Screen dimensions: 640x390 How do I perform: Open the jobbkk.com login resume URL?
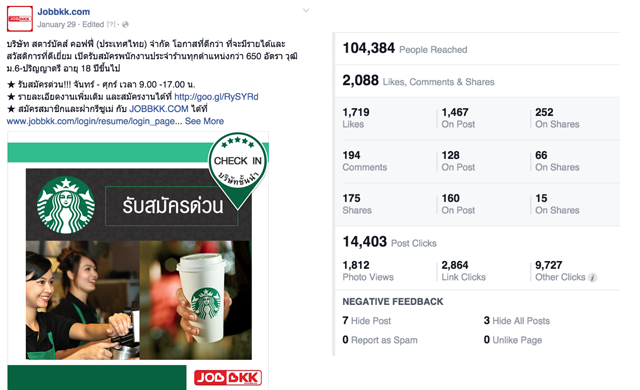tap(94, 121)
